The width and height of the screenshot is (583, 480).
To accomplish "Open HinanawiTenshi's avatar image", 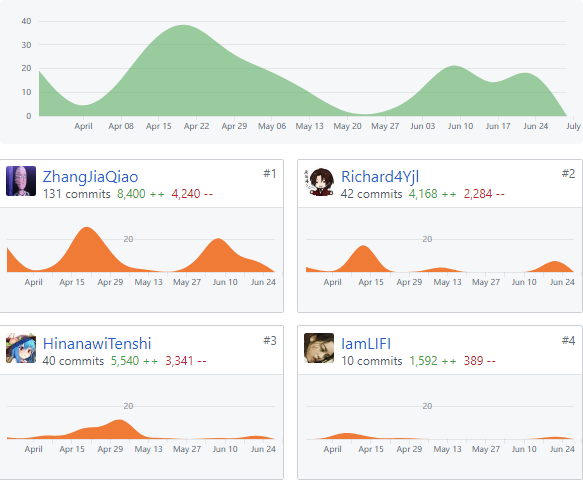I will tap(21, 348).
